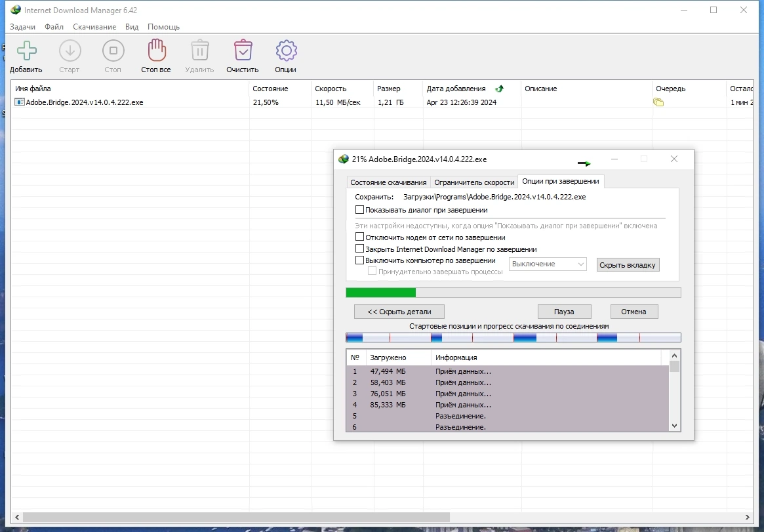Switch to Состояние скачивания tab
This screenshot has height=532, width=764.
tap(388, 182)
